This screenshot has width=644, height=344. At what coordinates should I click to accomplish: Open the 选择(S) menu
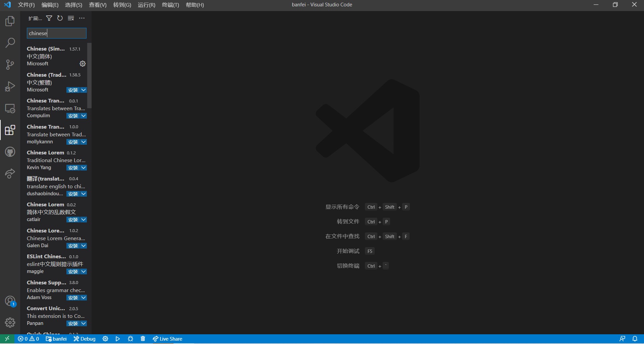click(73, 5)
